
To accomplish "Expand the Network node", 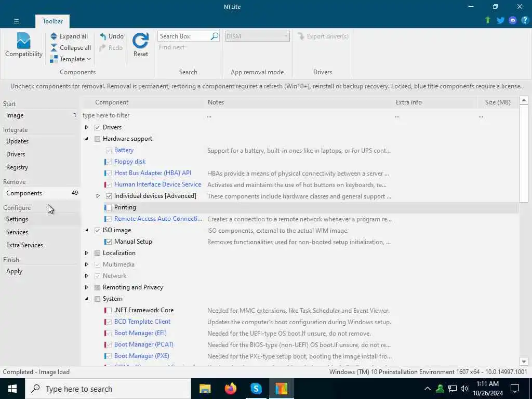I will point(87,276).
